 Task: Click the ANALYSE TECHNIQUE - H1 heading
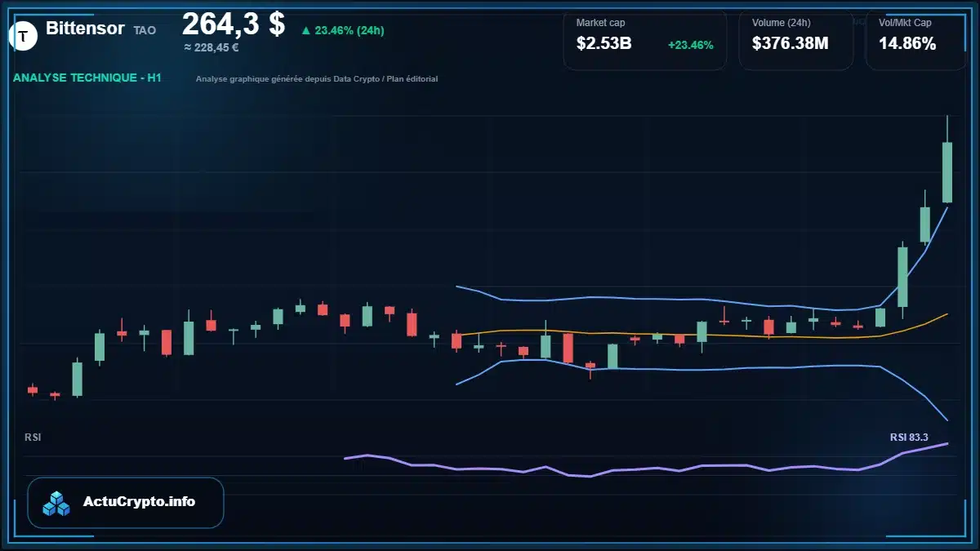click(x=87, y=78)
